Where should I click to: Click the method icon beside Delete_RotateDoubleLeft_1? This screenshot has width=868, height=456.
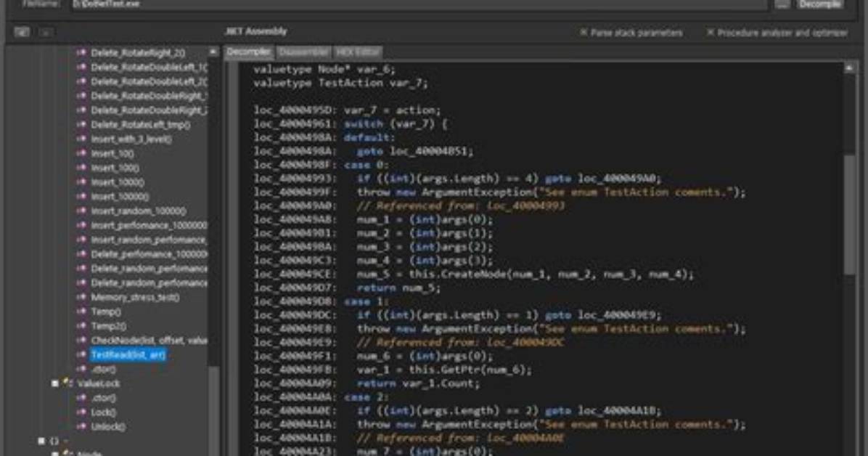coord(81,67)
